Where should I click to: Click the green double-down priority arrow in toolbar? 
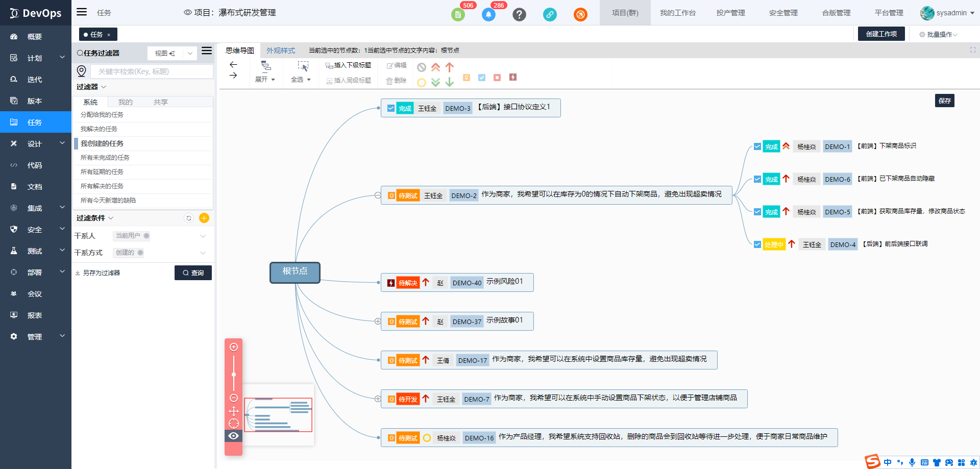click(x=435, y=82)
